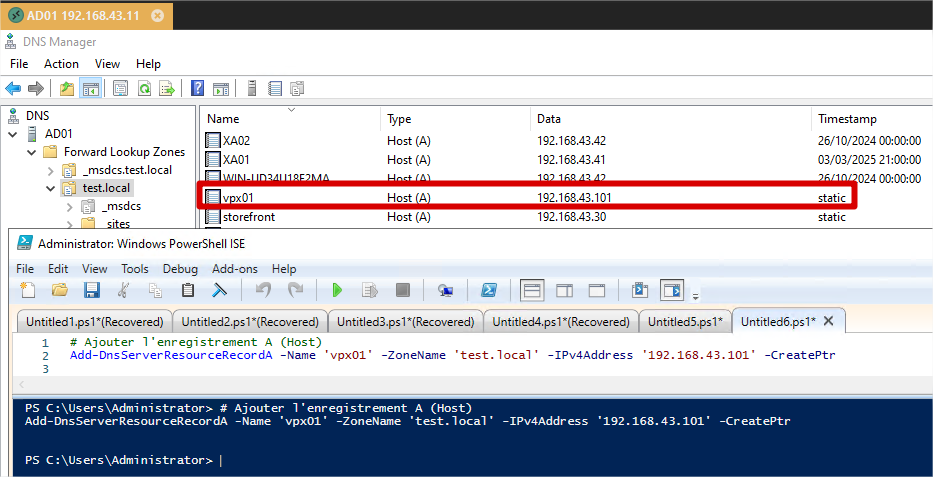Click the New Record list icon in toolbar
Screen dimensions: 933x477
[x=274, y=89]
